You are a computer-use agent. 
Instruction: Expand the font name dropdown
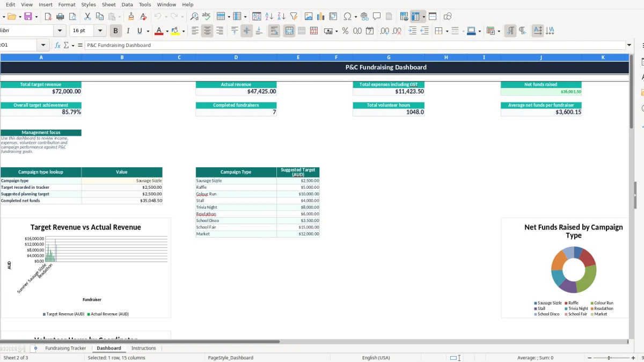[60, 31]
